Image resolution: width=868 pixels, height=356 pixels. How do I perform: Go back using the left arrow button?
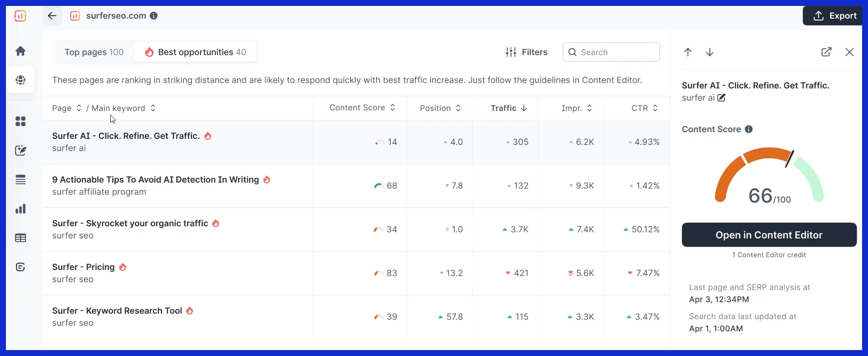point(52,16)
